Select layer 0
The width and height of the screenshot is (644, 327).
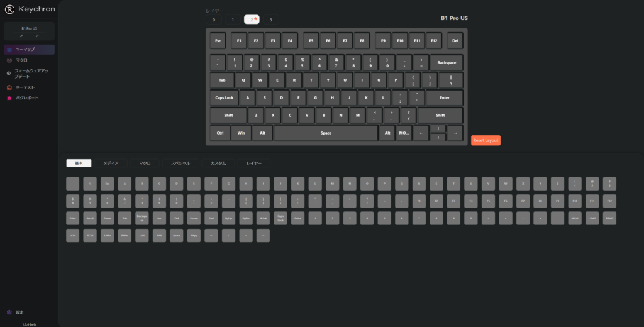pos(214,19)
